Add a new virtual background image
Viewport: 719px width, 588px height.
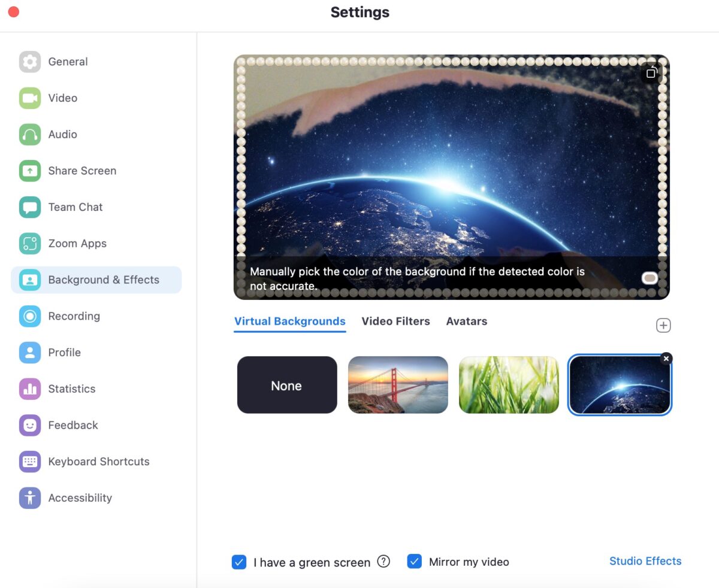(x=663, y=325)
